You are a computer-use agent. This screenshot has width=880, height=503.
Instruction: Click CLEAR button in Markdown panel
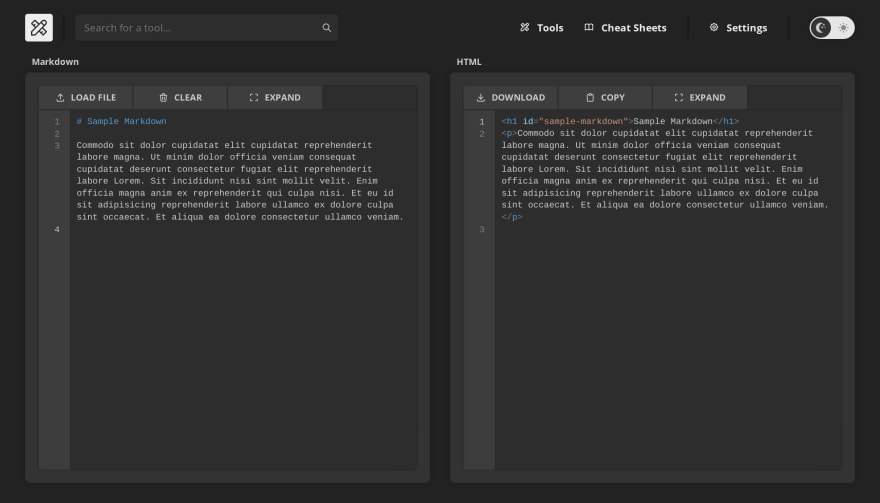180,98
